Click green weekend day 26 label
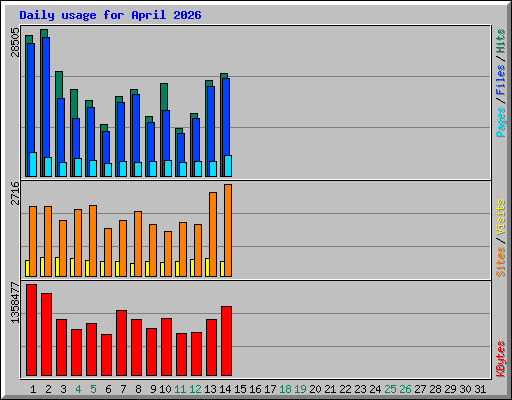The width and height of the screenshot is (512, 400). pyautogui.click(x=405, y=389)
